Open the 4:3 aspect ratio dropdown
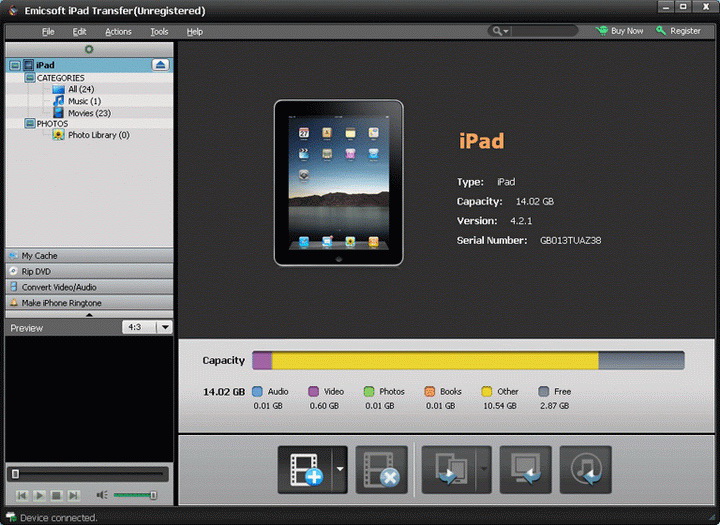Viewport: 720px width, 525px height. (x=165, y=327)
